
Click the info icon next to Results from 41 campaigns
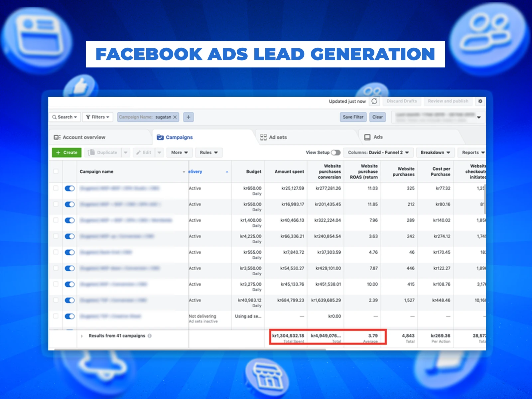pos(150,336)
